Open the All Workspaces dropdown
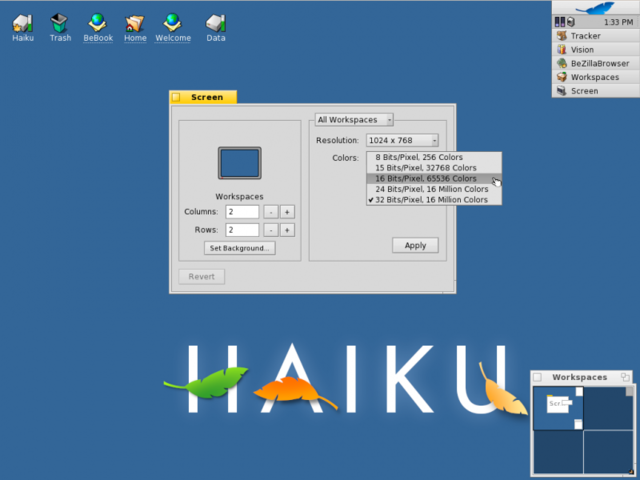 (x=354, y=120)
